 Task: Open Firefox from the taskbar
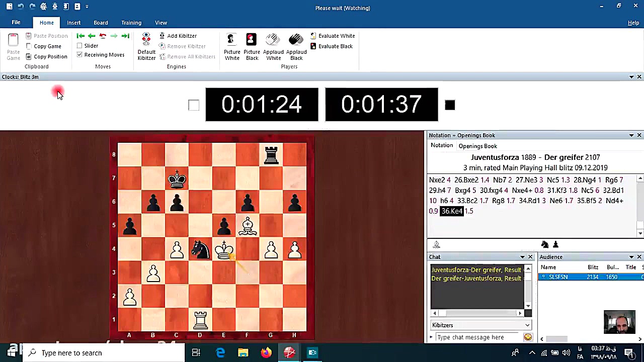point(266,353)
